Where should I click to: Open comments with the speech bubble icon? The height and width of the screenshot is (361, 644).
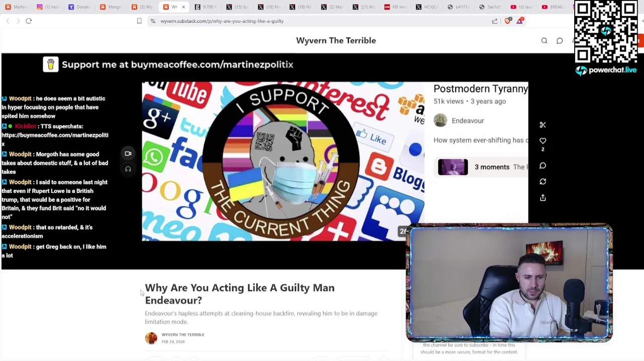pos(543,165)
